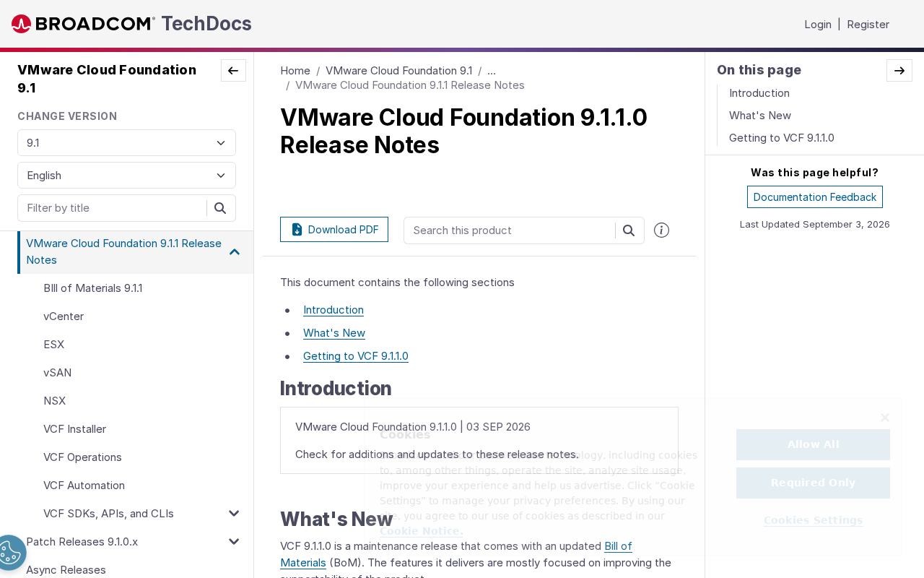Allow All cookies
Viewport: 924px width, 578px height.
click(813, 444)
